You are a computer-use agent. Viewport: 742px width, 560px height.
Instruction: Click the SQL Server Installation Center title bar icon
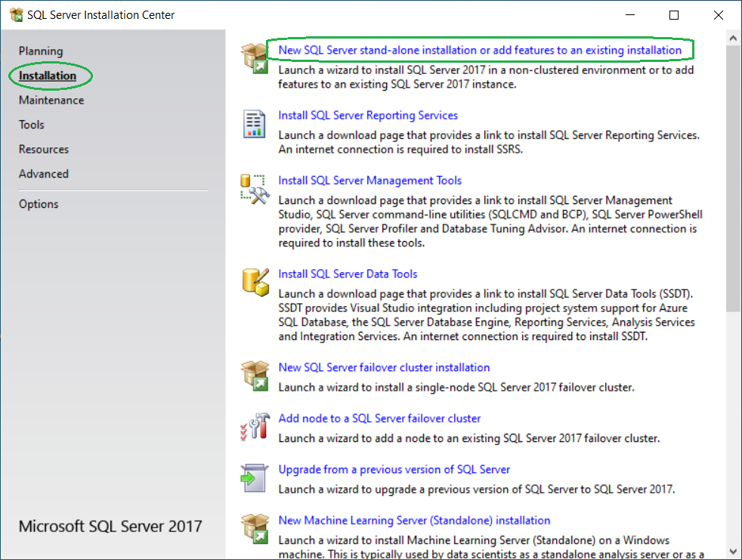tap(15, 15)
